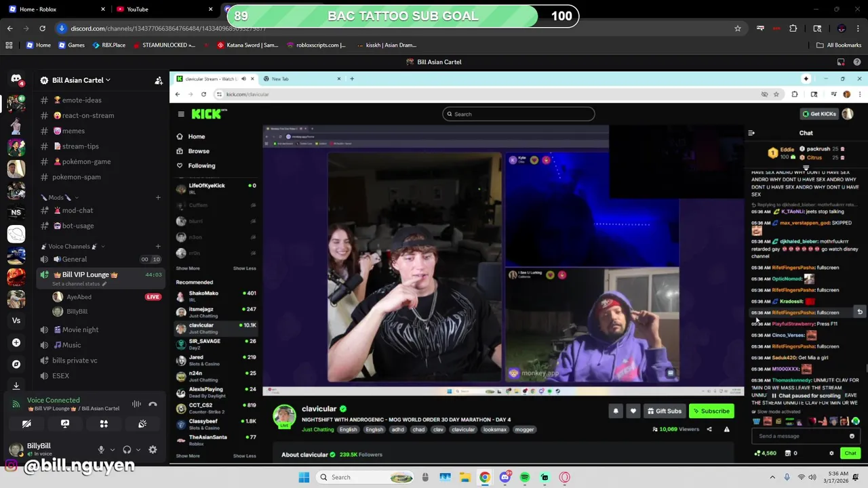Click the Gift Subs button

click(x=664, y=411)
